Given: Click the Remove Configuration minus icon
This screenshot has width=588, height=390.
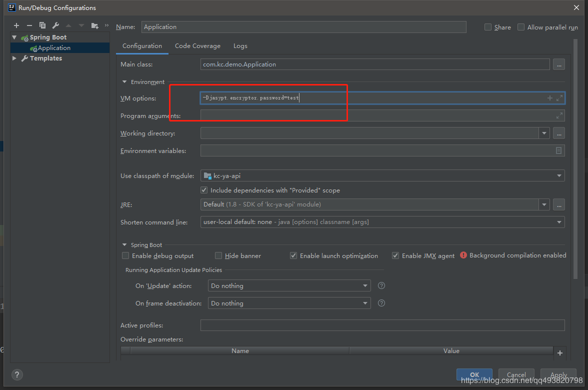Looking at the screenshot, I should point(29,25).
